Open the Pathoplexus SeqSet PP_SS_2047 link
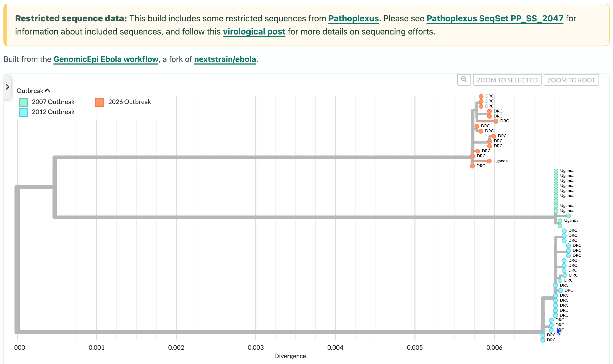Image resolution: width=613 pixels, height=364 pixels. tap(495, 18)
